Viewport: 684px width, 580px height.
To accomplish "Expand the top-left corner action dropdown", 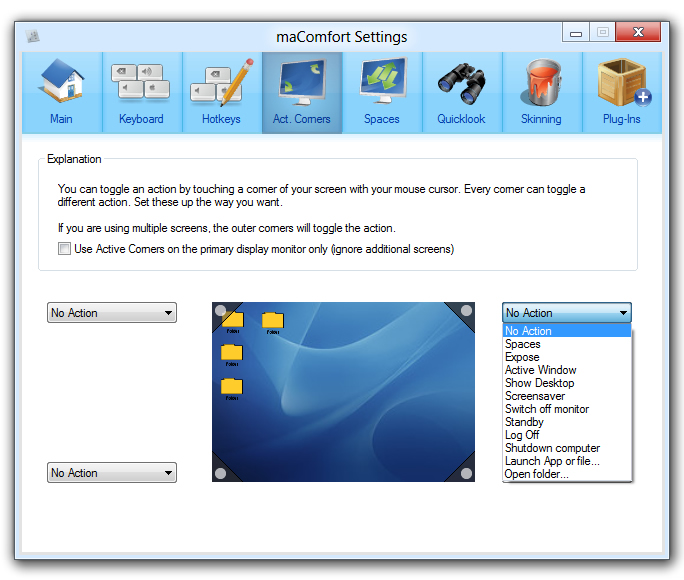I will [x=112, y=313].
